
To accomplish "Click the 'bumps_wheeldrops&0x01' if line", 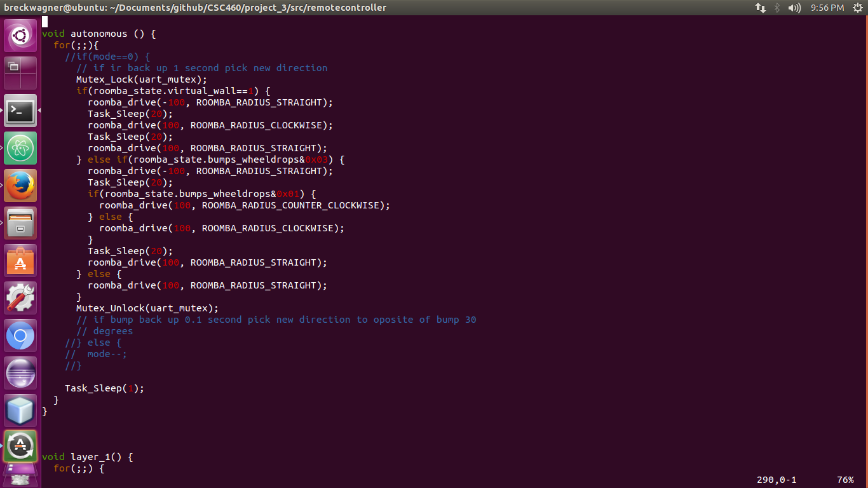I will [202, 194].
